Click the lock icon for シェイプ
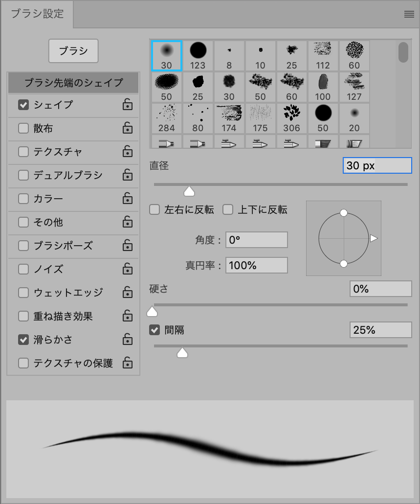Image resolution: width=420 pixels, height=504 pixels. pyautogui.click(x=127, y=105)
